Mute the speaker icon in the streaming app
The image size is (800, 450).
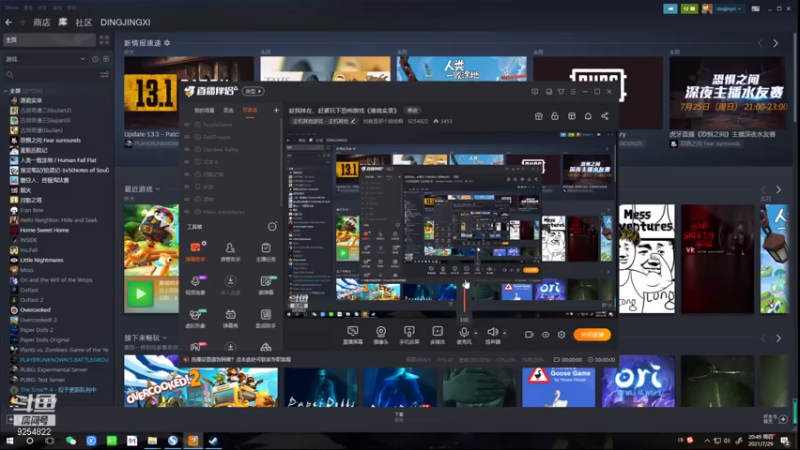(492, 333)
